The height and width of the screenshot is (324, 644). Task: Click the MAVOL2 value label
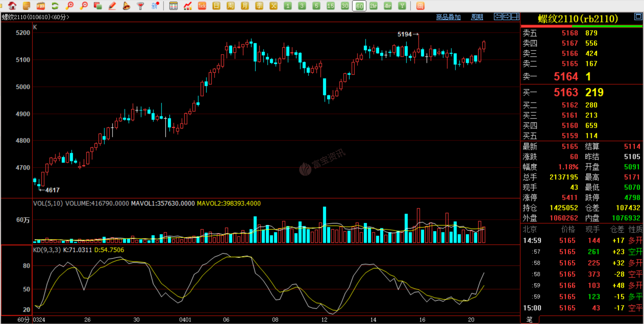[229, 203]
